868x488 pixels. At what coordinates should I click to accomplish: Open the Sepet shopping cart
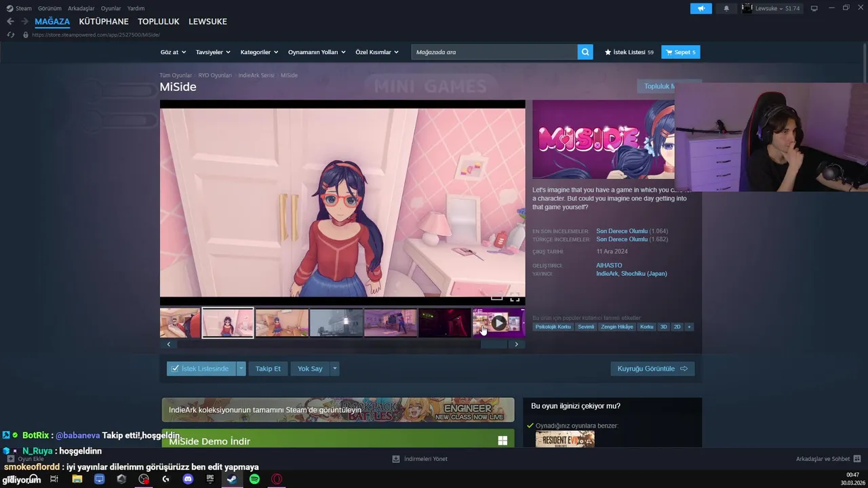681,52
